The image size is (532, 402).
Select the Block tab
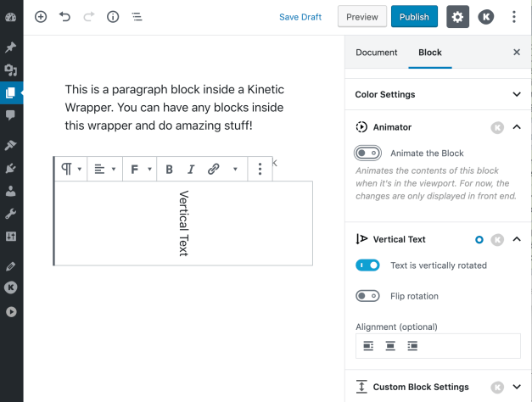[x=430, y=53]
